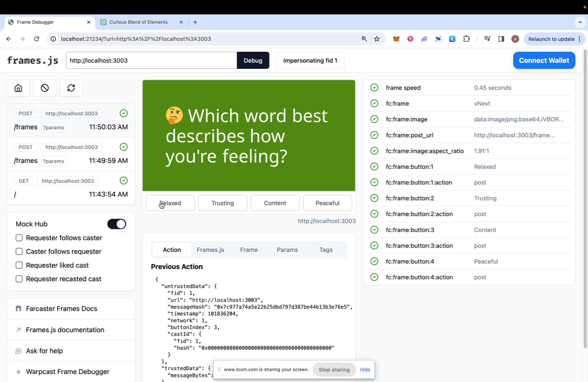The width and height of the screenshot is (588, 382).
Task: Click the green frame image preview
Action: (249, 135)
